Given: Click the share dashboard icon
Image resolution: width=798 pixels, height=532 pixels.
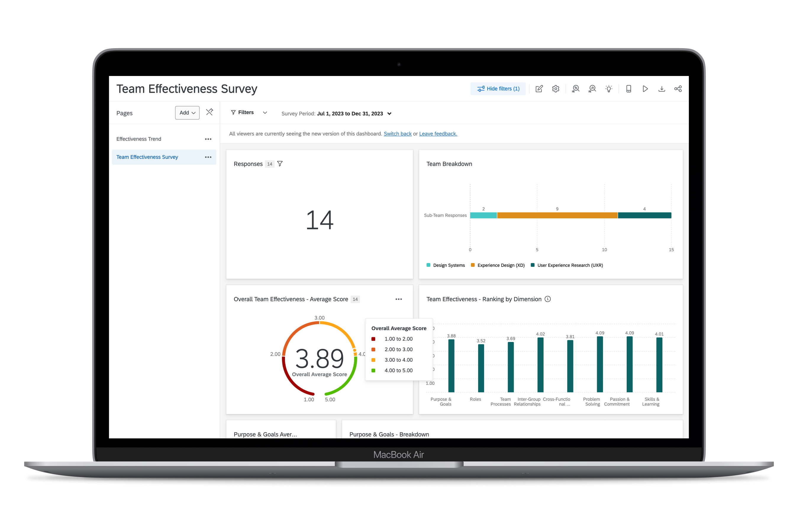Looking at the screenshot, I should coord(678,89).
